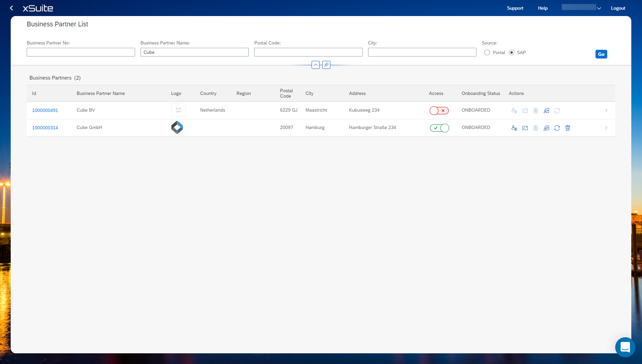The image size is (642, 364).
Task: Pin the filter header bar
Action: [x=326, y=65]
